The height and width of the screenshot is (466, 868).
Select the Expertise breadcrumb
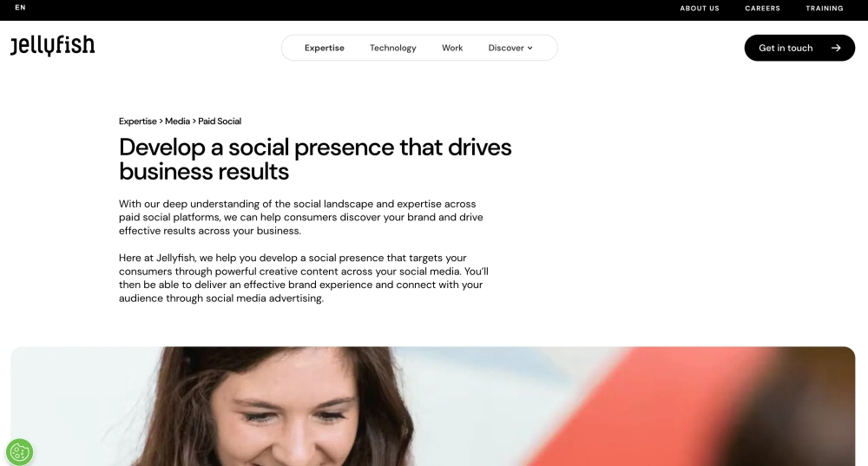[x=138, y=121]
